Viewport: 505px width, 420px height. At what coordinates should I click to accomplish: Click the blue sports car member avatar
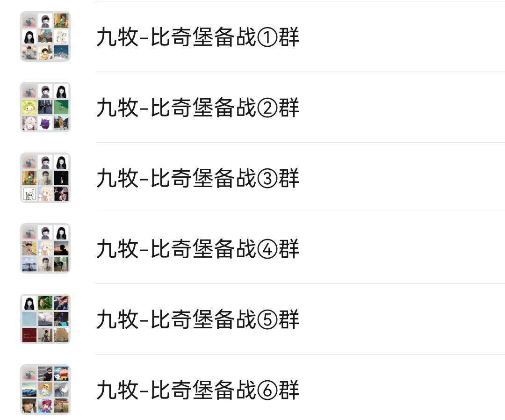pos(29,390)
